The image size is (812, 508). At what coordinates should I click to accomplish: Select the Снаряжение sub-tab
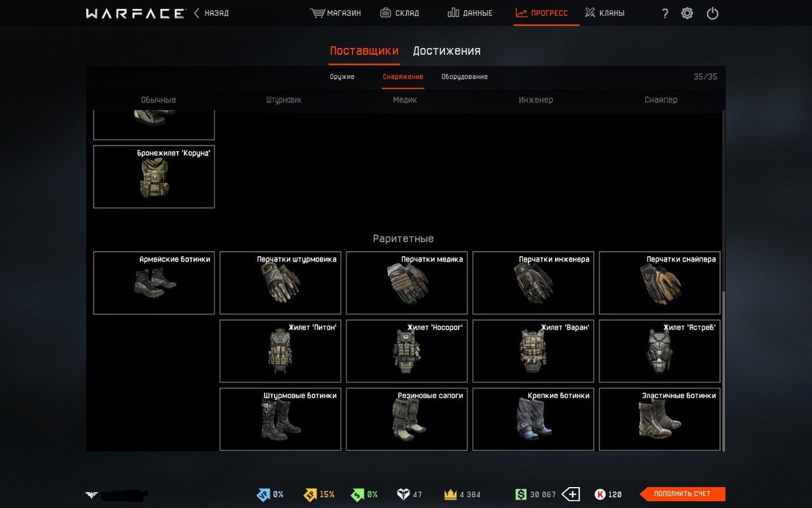click(x=403, y=77)
